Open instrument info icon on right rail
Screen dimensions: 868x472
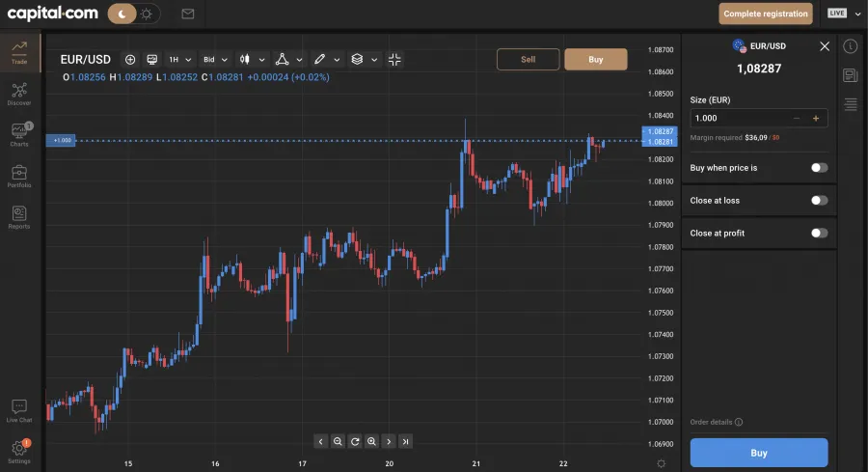(851, 46)
